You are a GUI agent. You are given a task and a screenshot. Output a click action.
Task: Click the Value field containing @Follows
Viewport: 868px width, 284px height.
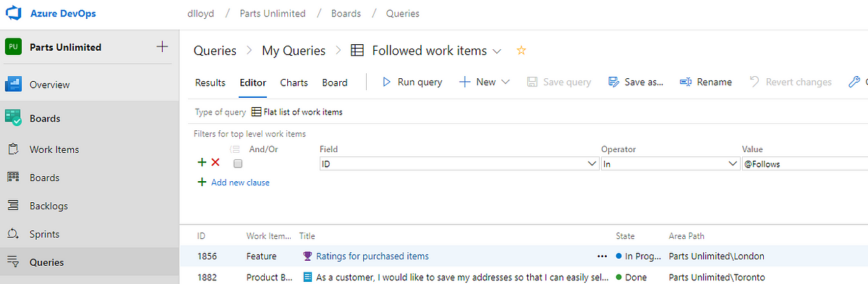point(804,164)
